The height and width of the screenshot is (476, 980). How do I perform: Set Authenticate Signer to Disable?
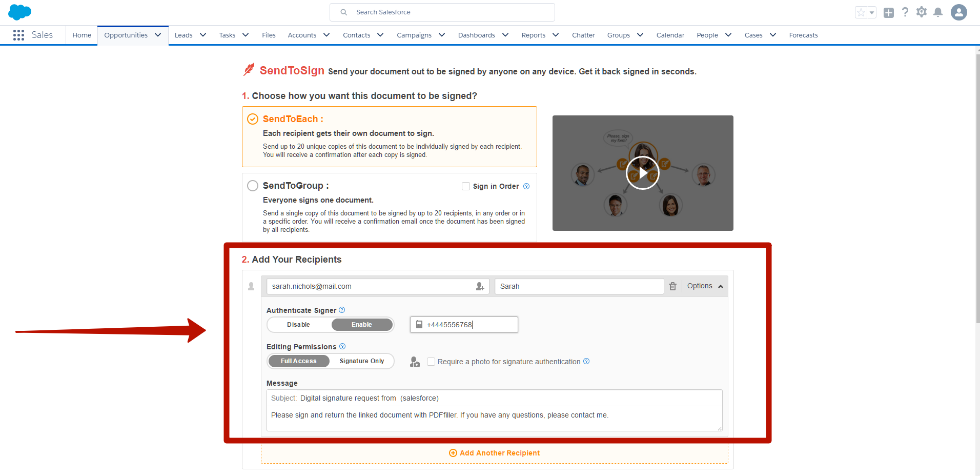click(x=299, y=325)
